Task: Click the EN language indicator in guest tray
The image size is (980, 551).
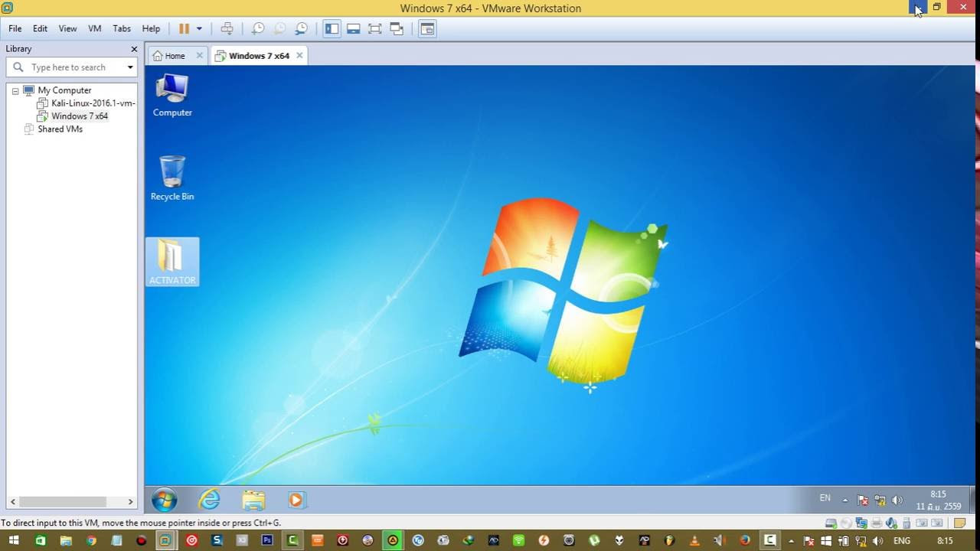Action: coord(825,498)
